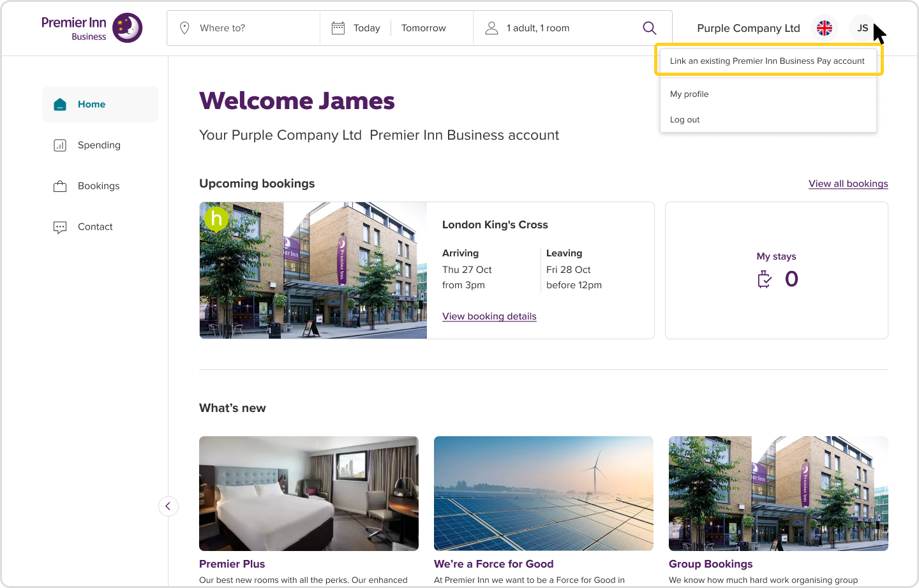Click the Bookings suitcase icon
Viewport: 919px width, 588px height.
click(x=60, y=186)
